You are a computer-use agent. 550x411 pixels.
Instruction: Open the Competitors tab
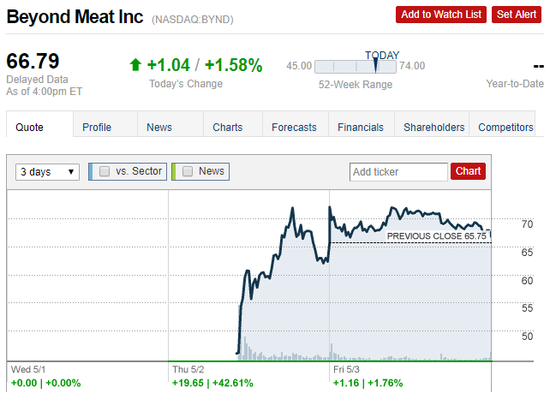click(505, 127)
